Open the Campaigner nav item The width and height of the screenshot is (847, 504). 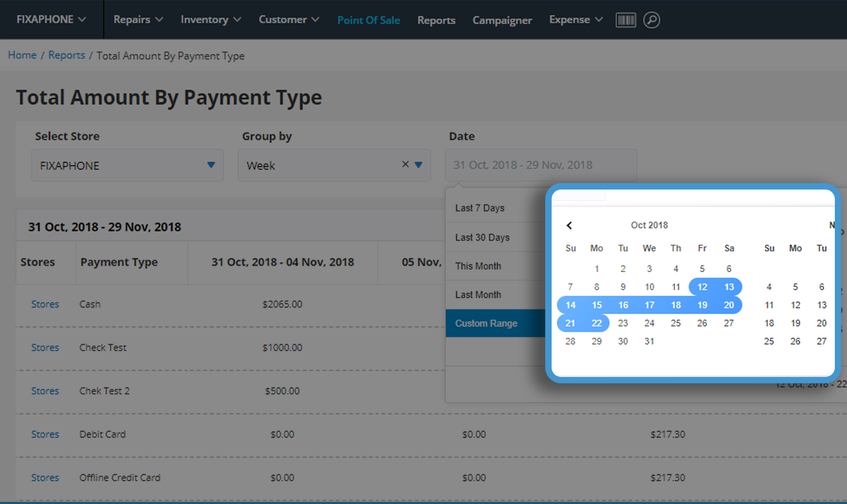click(502, 20)
